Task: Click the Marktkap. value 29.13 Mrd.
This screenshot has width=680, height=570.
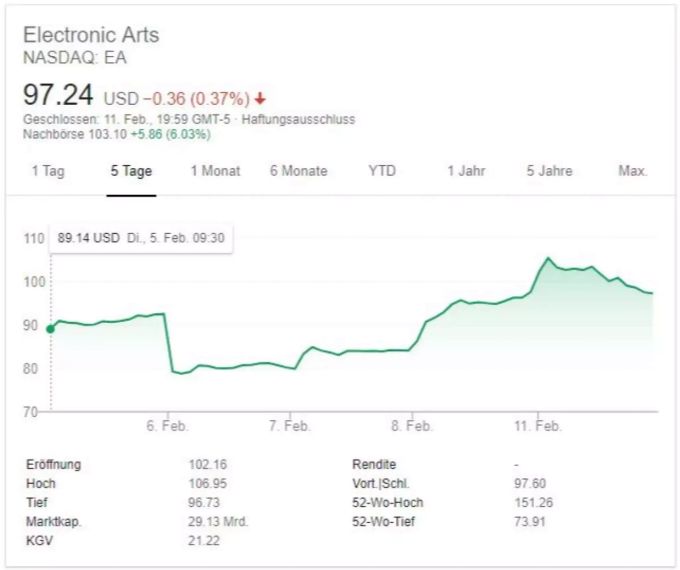Action: tap(218, 522)
